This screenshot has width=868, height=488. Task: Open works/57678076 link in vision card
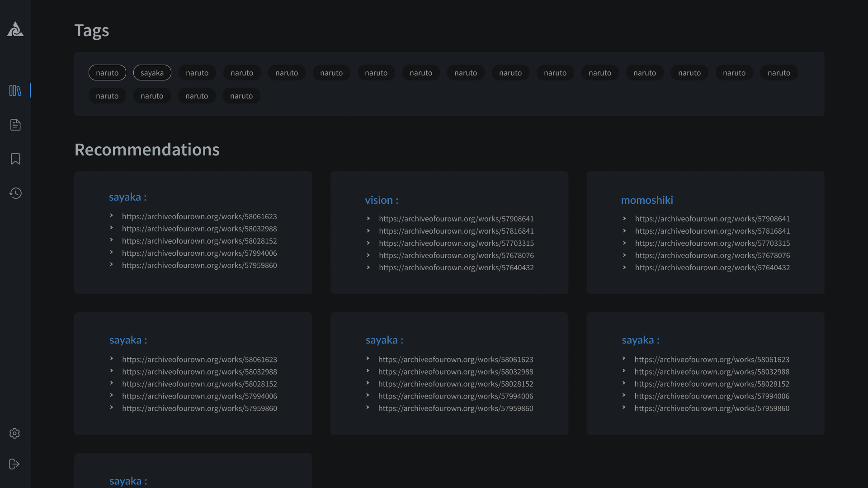click(456, 255)
